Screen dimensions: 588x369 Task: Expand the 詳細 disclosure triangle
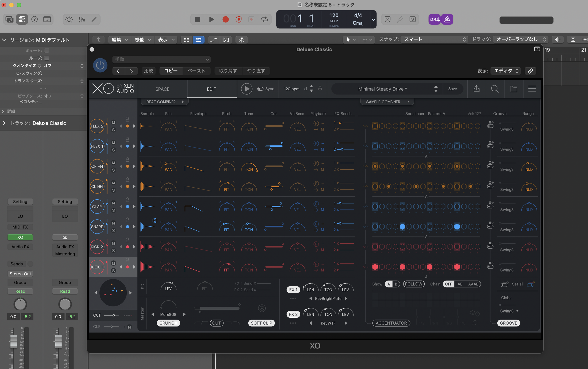[3, 111]
